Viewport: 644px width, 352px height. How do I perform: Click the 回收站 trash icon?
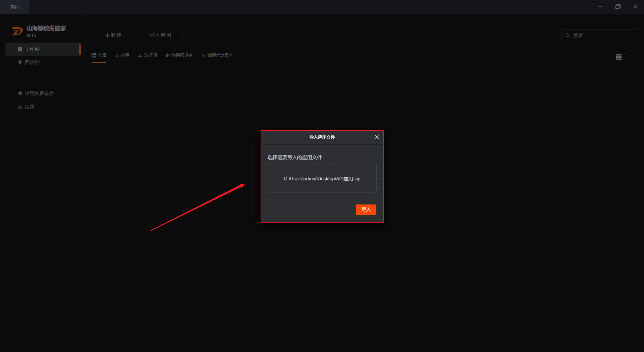click(20, 63)
